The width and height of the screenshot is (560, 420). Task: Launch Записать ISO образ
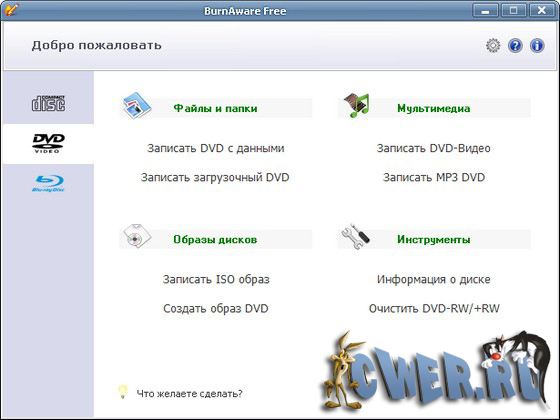pyautogui.click(x=216, y=279)
